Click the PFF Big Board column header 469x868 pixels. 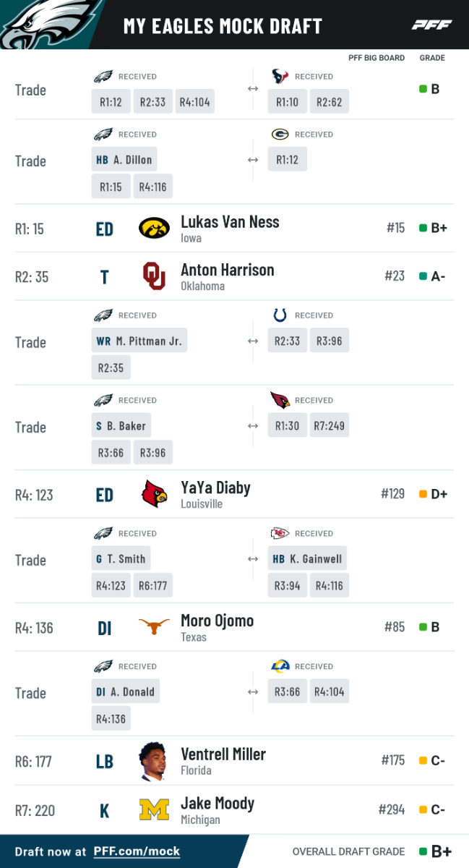tap(377, 58)
